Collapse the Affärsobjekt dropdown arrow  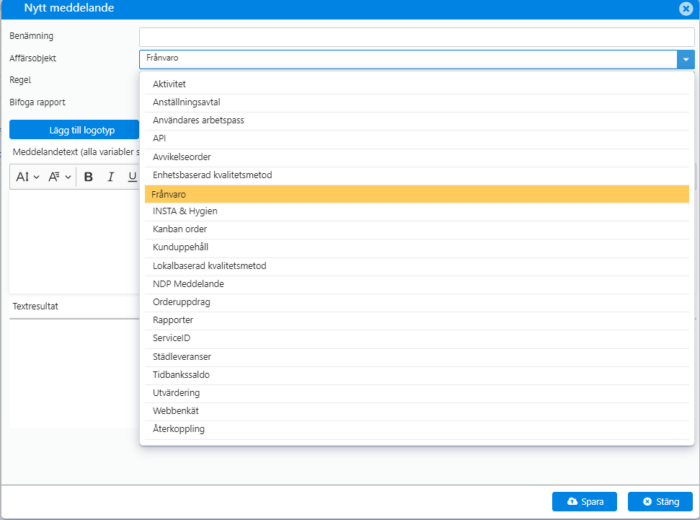[686, 59]
